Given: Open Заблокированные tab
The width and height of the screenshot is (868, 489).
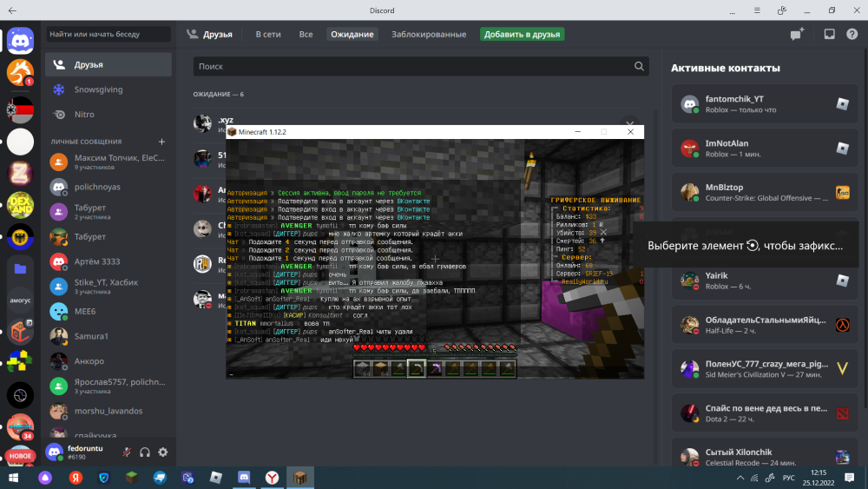Looking at the screenshot, I should [x=429, y=35].
